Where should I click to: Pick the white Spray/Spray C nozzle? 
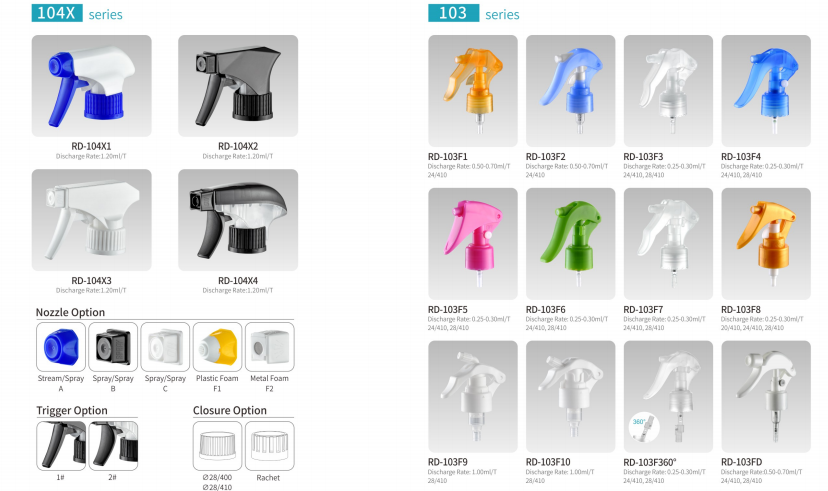click(x=165, y=347)
